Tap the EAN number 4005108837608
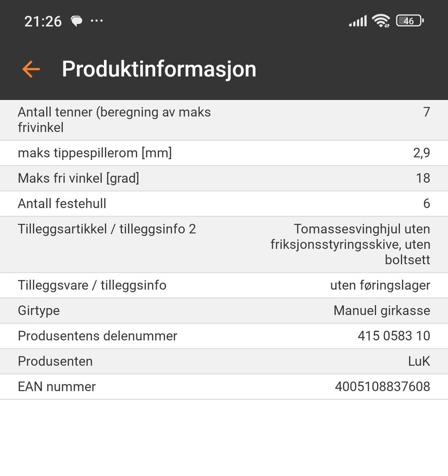This screenshot has width=448, height=476. tap(383, 387)
